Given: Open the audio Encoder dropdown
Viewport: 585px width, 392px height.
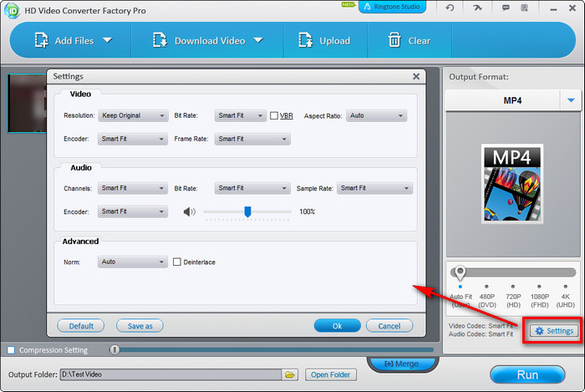Looking at the screenshot, I should [x=133, y=211].
